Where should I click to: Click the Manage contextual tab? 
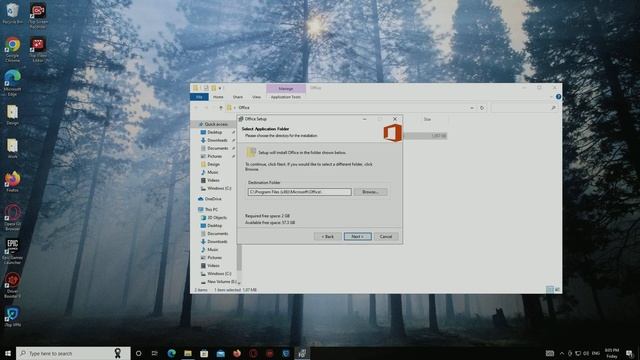[286, 88]
